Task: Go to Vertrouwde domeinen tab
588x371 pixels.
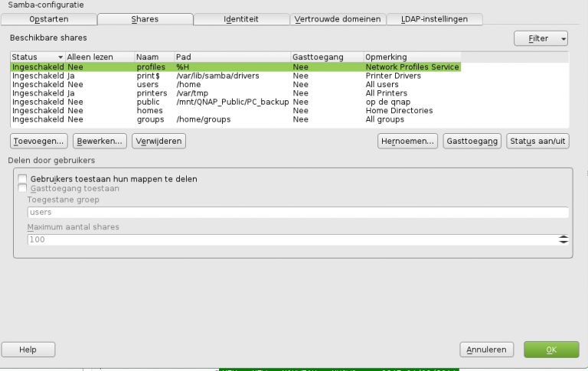Action: coord(338,19)
